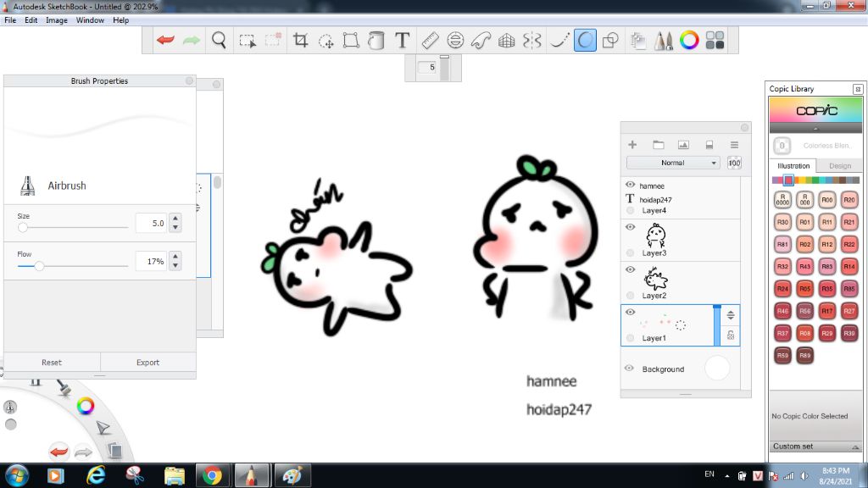Increase brush Size with up arrow
Screen dimensions: 868x488
tap(175, 218)
